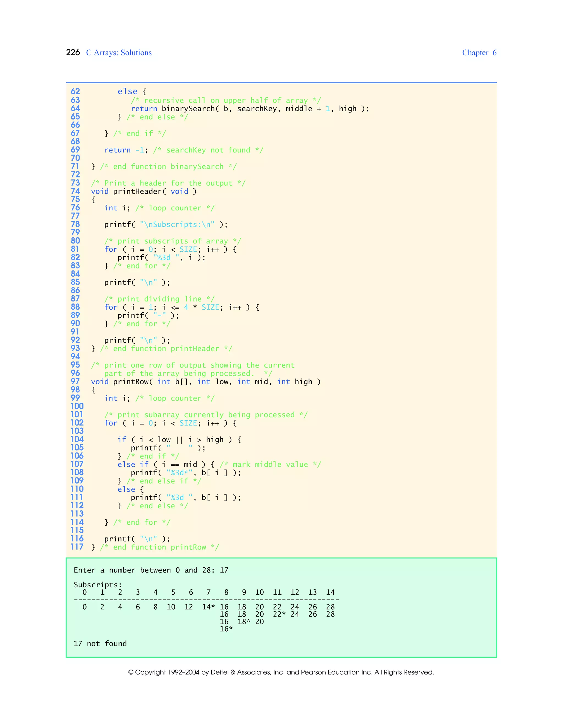Click the for loop on line 81
563x728 pixels.
(x=170, y=249)
